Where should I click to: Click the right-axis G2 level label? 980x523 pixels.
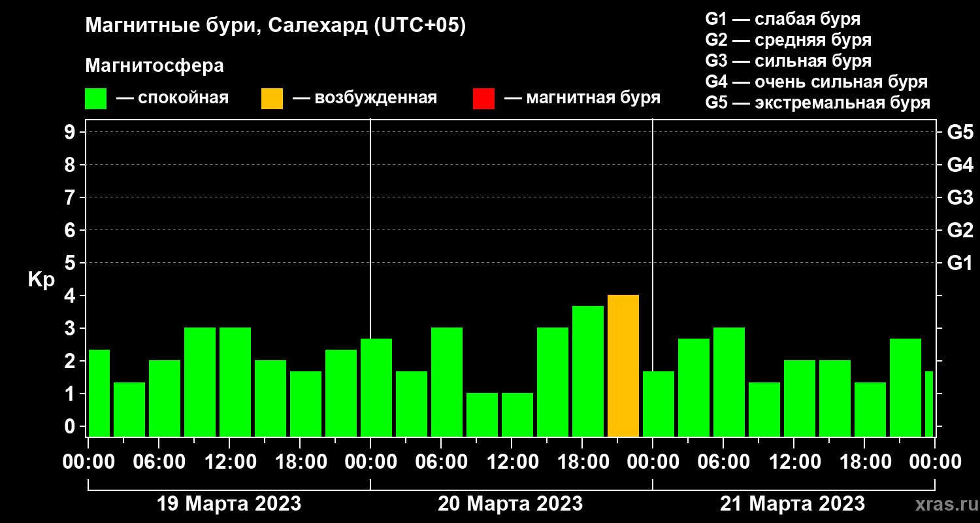pyautogui.click(x=960, y=230)
